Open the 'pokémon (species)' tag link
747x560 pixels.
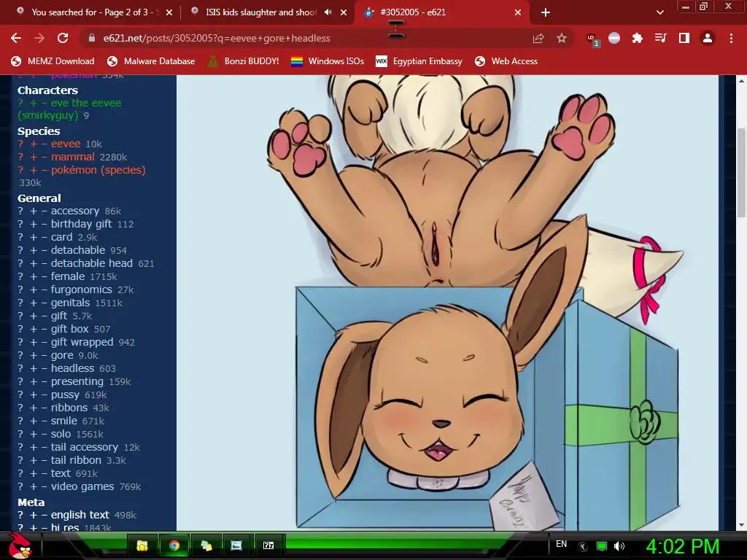pyautogui.click(x=98, y=170)
